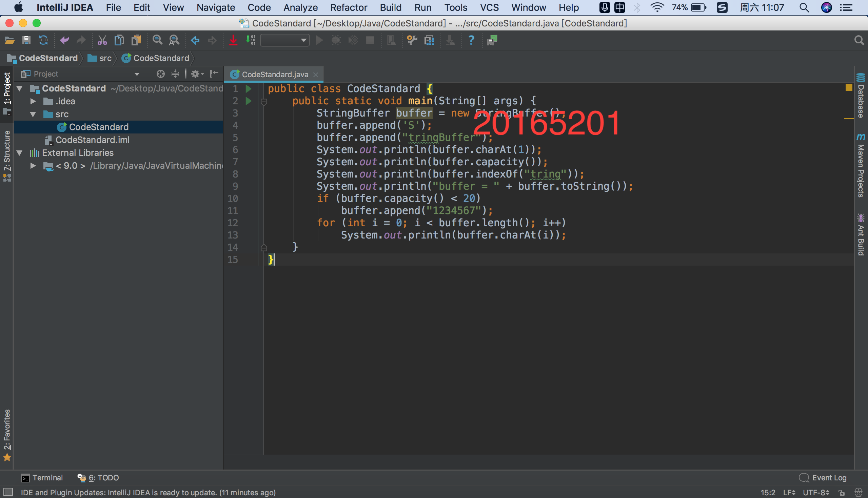Click the Settings wrench toolbar icon

412,40
